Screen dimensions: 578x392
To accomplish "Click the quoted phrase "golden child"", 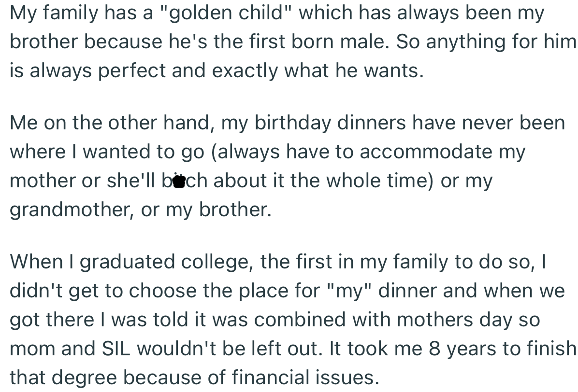I will (228, 13).
